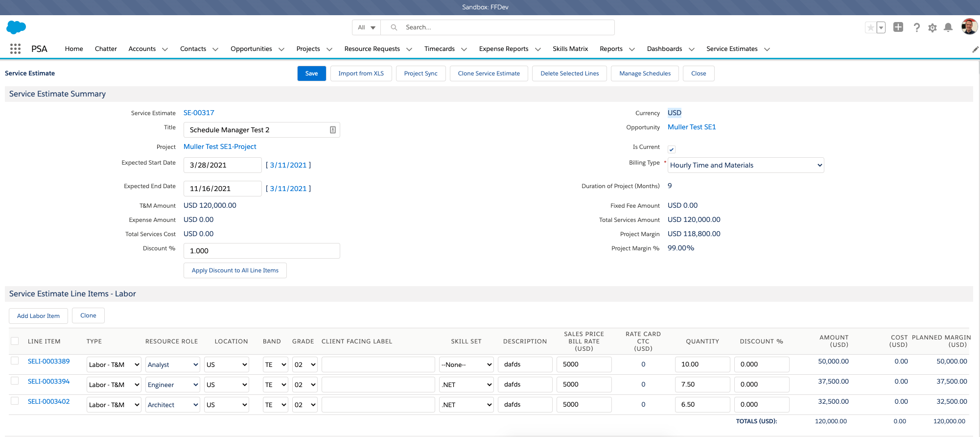Screen dimensions: 980x437
Task: Select the checkbox for SELI-0003389
Action: point(15,361)
